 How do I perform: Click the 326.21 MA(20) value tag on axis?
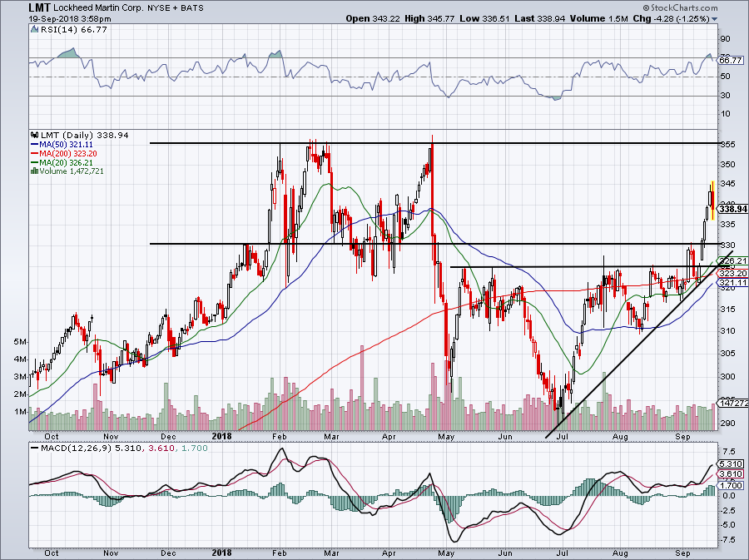click(x=732, y=261)
